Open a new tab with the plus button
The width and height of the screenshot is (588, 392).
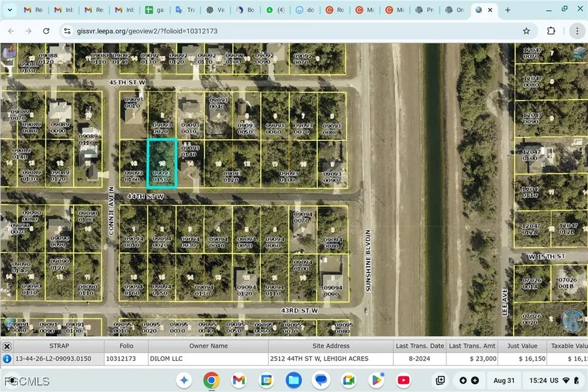point(508,10)
